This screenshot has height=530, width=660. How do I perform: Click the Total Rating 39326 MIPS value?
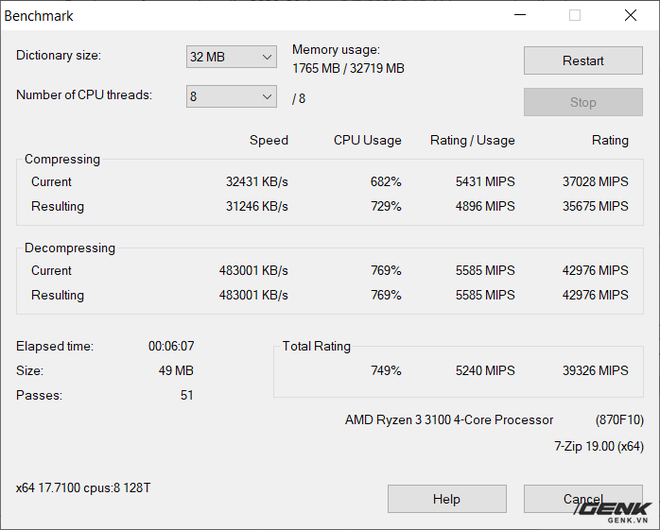(x=595, y=371)
